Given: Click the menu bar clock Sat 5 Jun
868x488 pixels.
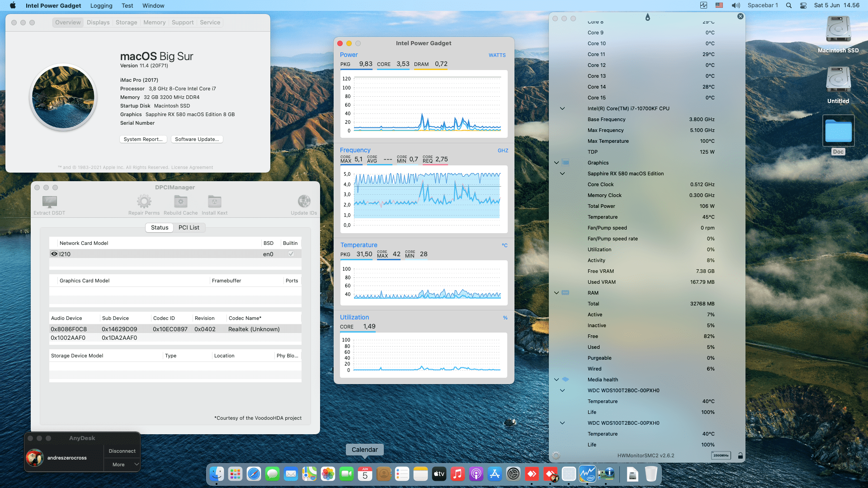Looking at the screenshot, I should tap(836, 5).
